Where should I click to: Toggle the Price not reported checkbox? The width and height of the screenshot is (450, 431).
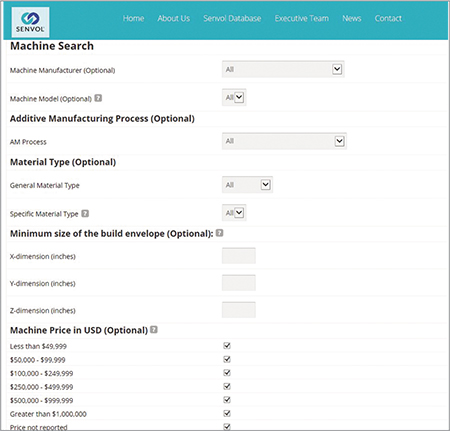click(227, 426)
